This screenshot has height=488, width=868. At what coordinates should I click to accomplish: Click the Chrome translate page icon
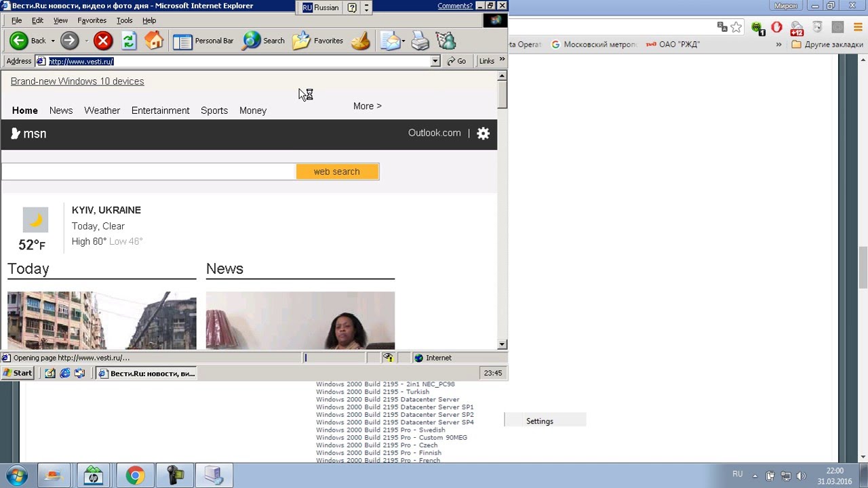tap(723, 28)
